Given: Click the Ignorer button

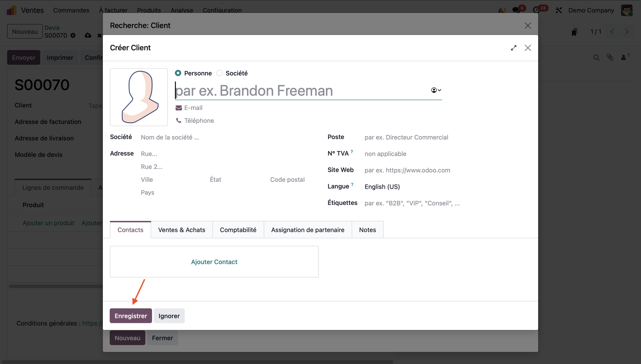Looking at the screenshot, I should click(169, 316).
